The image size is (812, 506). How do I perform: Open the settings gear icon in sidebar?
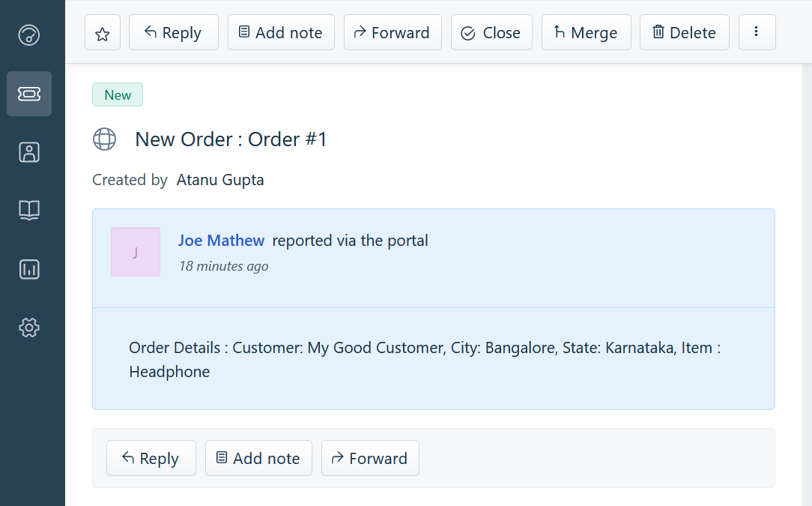pos(29,328)
